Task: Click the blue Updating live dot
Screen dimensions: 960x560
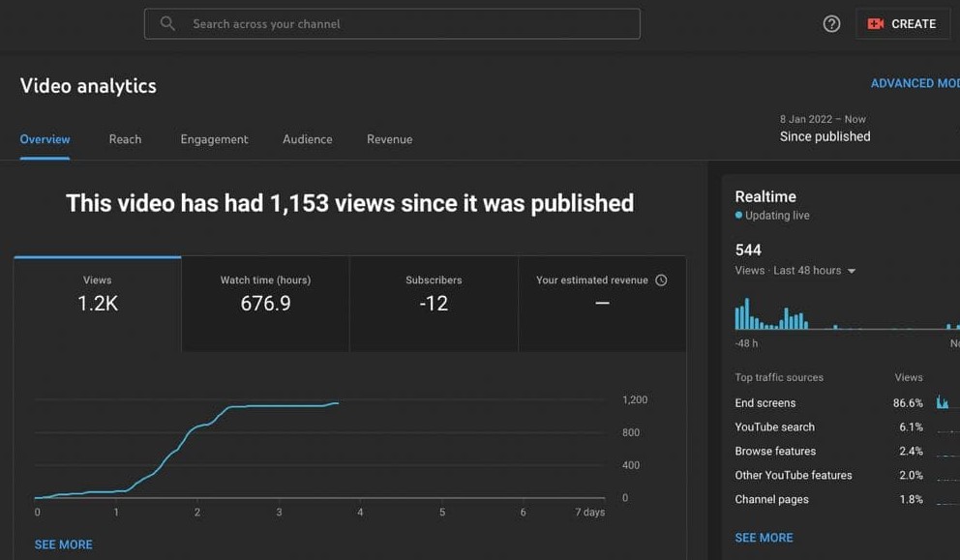Action: tap(738, 215)
